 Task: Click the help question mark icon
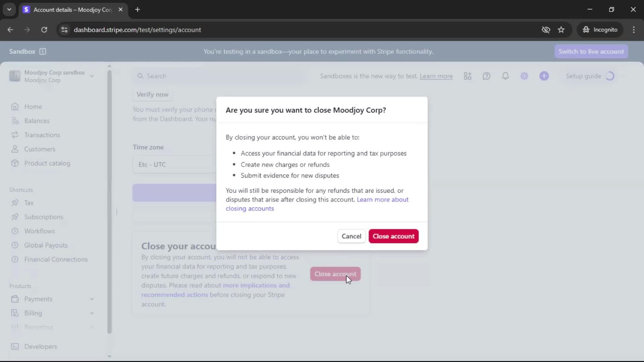[486, 76]
